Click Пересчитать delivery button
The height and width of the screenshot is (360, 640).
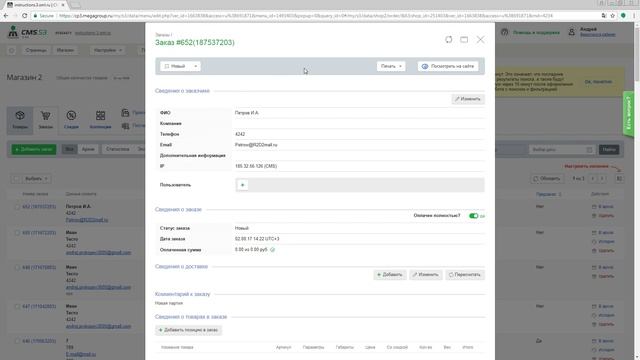click(x=465, y=275)
